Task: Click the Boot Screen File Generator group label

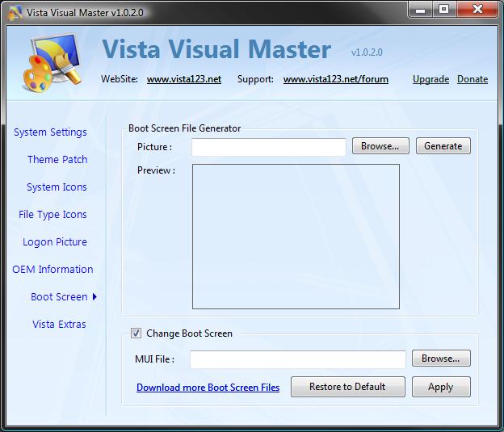Action: (184, 128)
